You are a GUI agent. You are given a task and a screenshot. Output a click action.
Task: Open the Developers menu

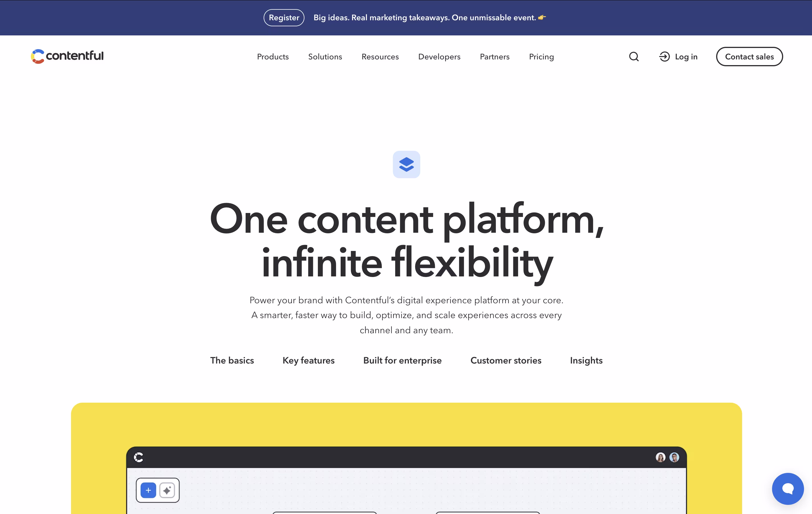pos(439,57)
